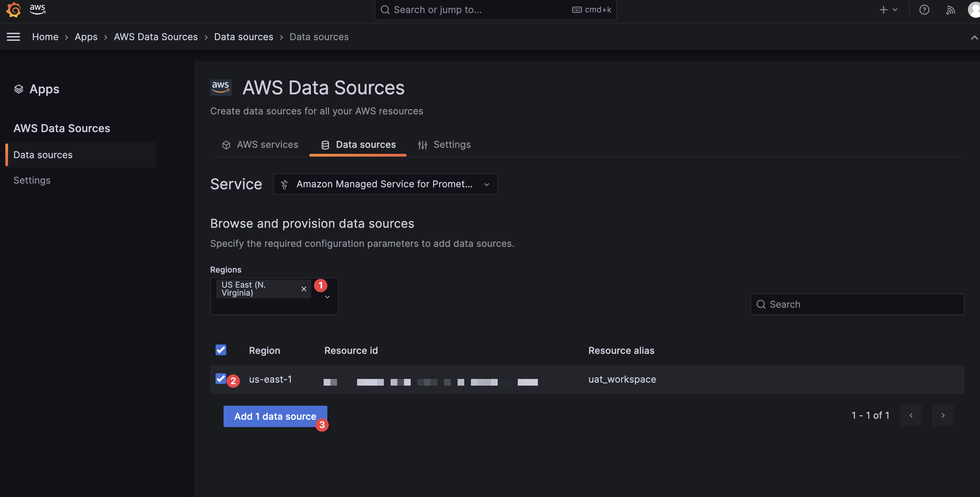Go to Home breadcrumb
This screenshot has height=497, width=980.
(x=45, y=37)
